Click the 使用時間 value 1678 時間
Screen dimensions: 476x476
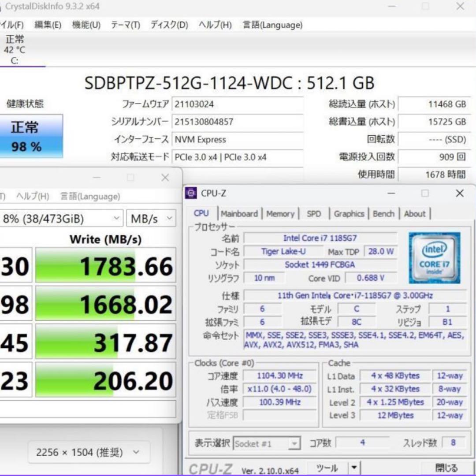pos(434,175)
